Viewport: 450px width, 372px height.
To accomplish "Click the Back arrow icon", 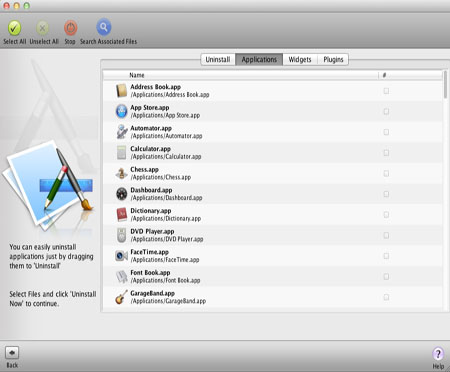I will [x=12, y=352].
